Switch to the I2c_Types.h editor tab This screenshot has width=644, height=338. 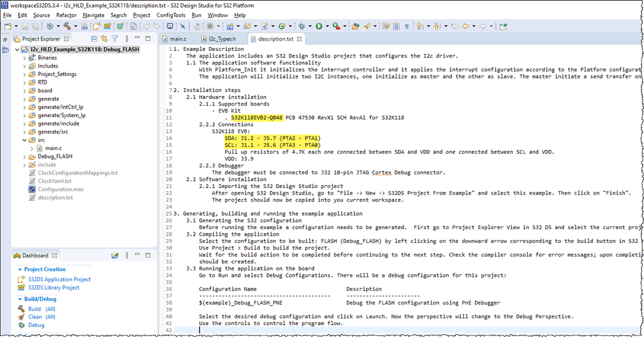[x=219, y=39]
